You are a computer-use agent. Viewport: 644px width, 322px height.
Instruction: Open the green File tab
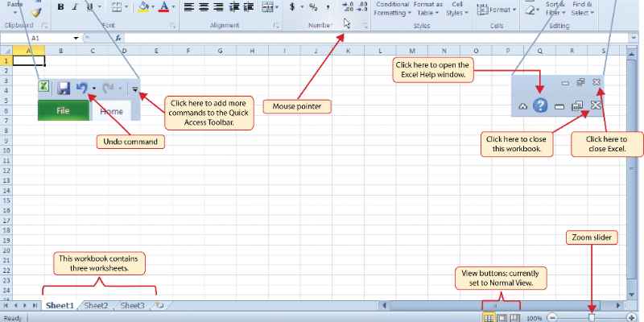point(64,111)
